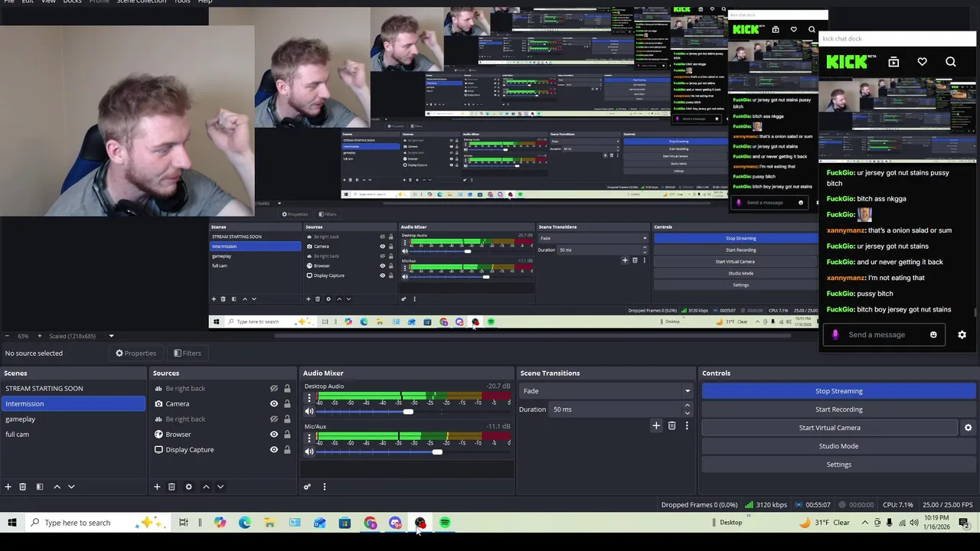
Task: Open Kick following heart icon in dock
Action: point(922,62)
